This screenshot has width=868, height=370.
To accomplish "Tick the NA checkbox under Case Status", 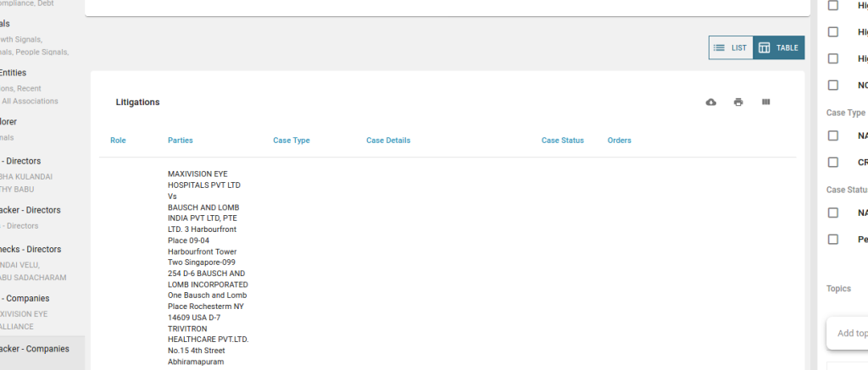I will tap(833, 213).
